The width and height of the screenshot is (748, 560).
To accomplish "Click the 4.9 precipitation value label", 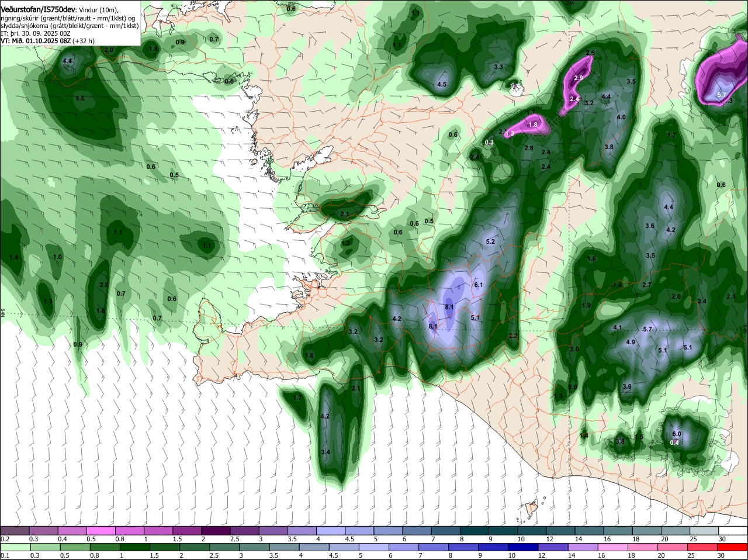I will (x=631, y=342).
